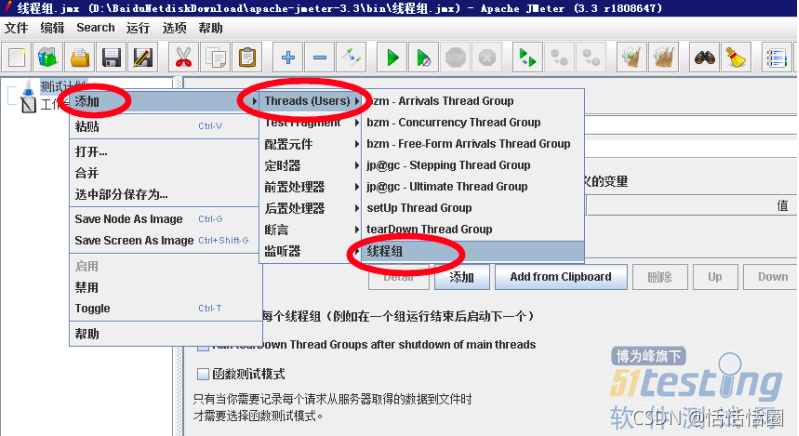Click the Save As pencil icon
Screen dimensions: 799x436
(x=143, y=58)
